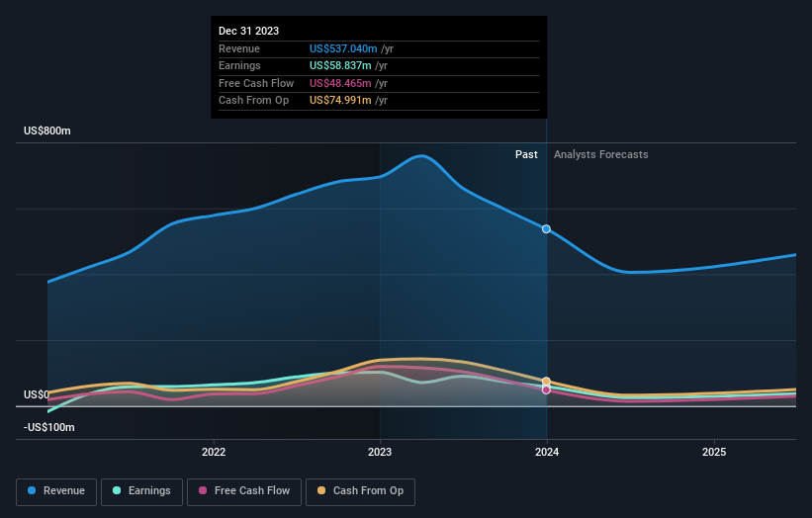The width and height of the screenshot is (812, 518).
Task: Click the blue Revenue data point at 2024
Action: [546, 228]
